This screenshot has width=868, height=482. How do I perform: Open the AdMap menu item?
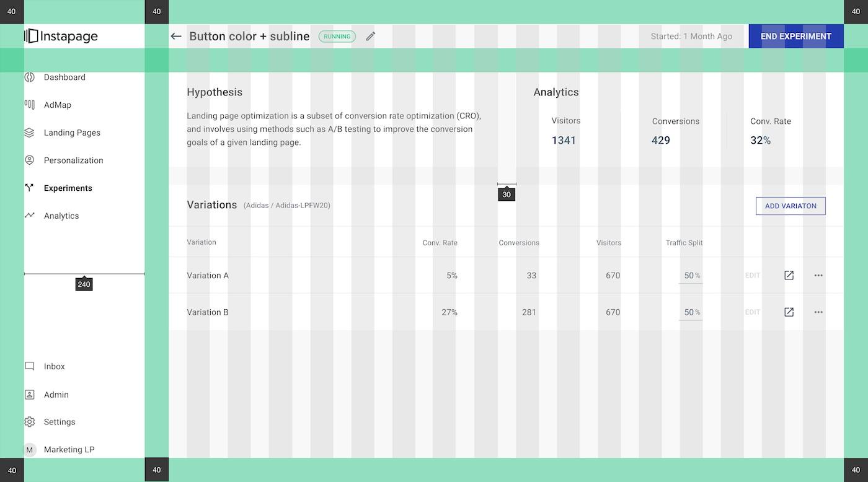click(x=58, y=105)
